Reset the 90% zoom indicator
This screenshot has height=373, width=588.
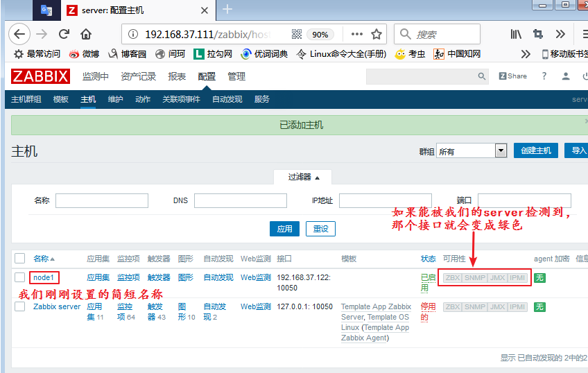click(x=320, y=35)
